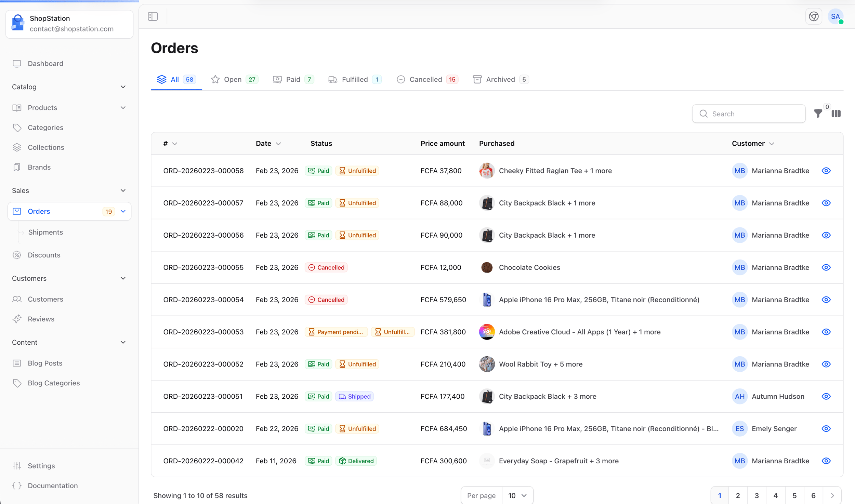View order ORD-20260223-000054 via eye icon
Screen dimensions: 855x504
(826, 300)
